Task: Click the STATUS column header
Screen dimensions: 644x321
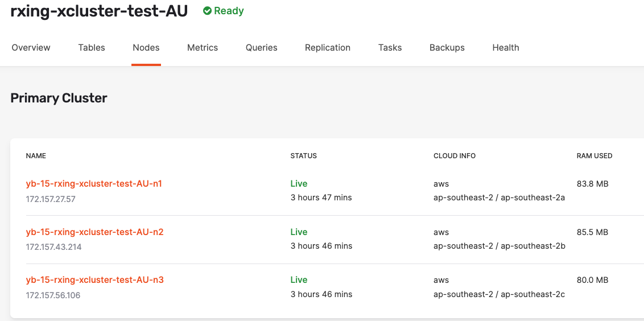Action: (x=304, y=156)
